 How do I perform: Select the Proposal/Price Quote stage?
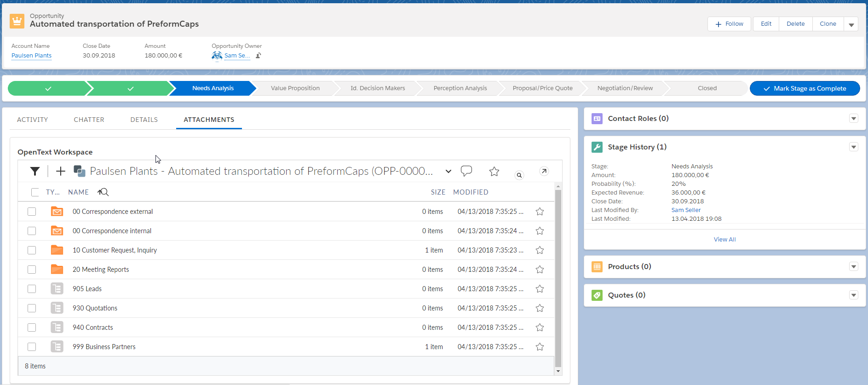click(x=543, y=88)
